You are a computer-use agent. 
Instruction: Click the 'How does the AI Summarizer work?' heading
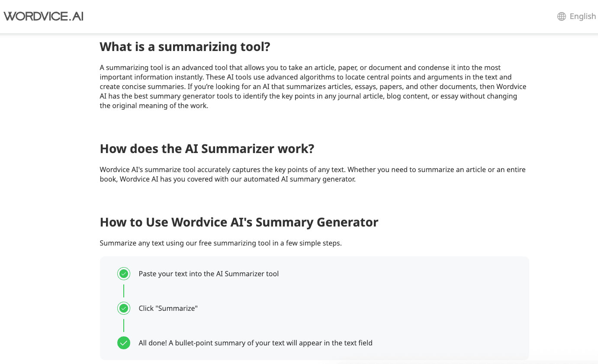pyautogui.click(x=207, y=149)
